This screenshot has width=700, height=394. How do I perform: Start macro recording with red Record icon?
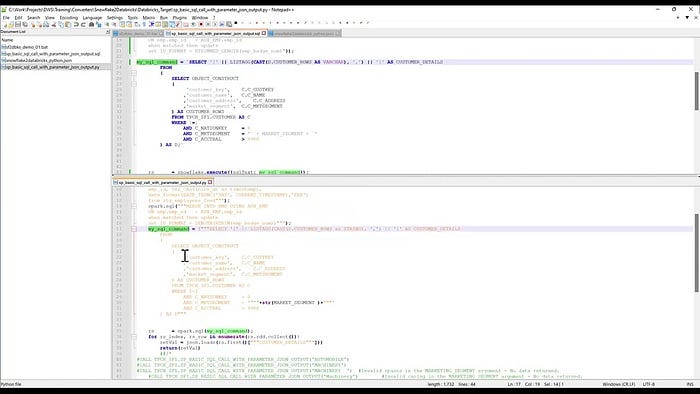201,24
